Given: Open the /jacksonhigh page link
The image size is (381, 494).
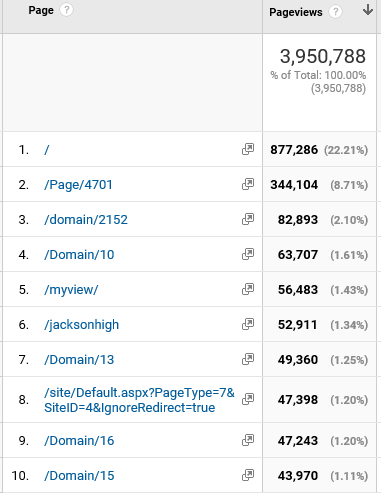Looking at the screenshot, I should [x=81, y=325].
